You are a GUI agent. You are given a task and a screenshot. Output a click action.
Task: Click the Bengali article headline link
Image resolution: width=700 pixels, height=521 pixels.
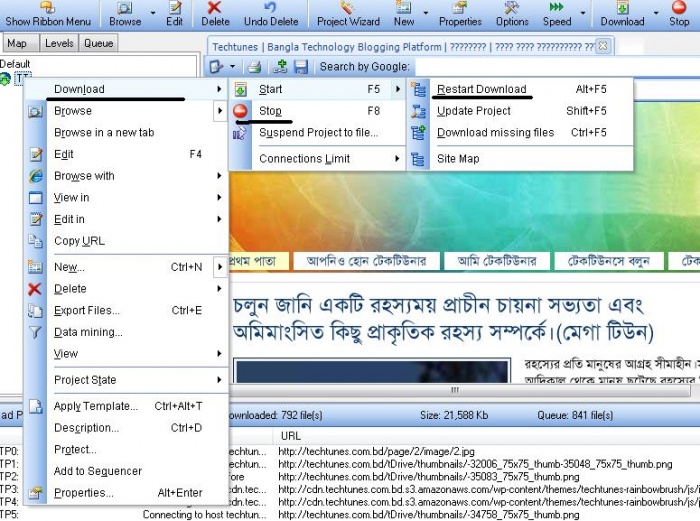(x=443, y=319)
